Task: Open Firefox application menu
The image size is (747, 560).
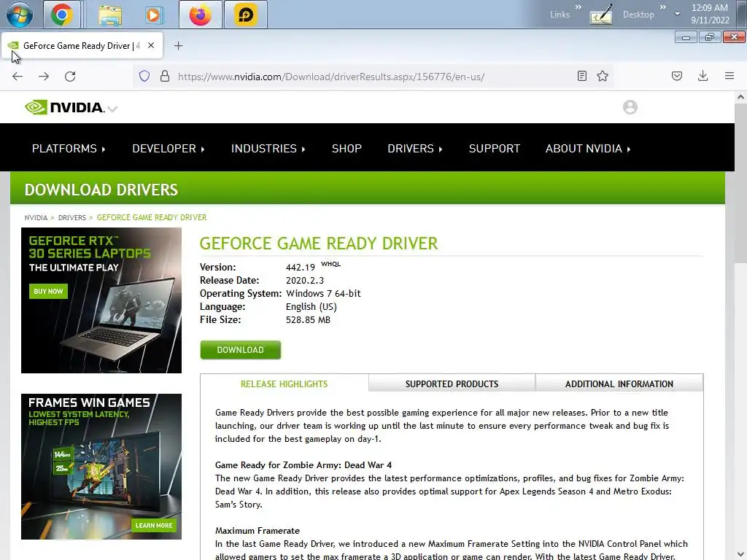Action: tap(729, 76)
